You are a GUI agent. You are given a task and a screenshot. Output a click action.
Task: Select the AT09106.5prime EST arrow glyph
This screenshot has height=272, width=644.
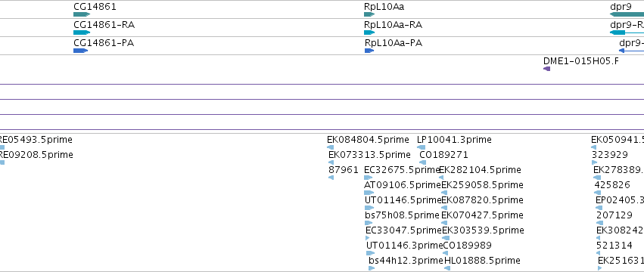[369, 193]
